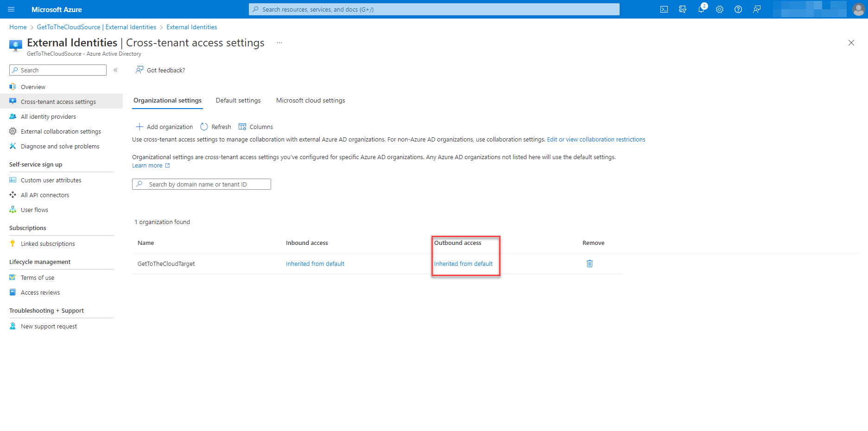Send feedback using the smiley icon

pyautogui.click(x=756, y=9)
